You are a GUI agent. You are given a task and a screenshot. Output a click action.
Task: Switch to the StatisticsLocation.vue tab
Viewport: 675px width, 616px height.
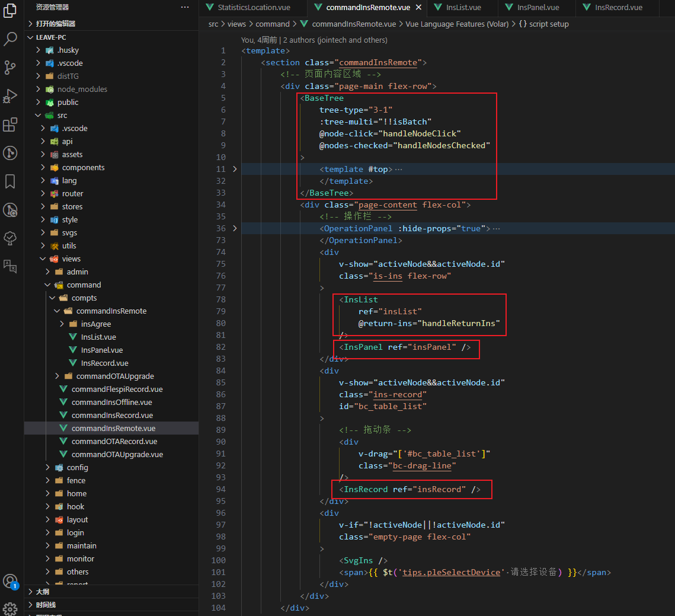point(254,8)
